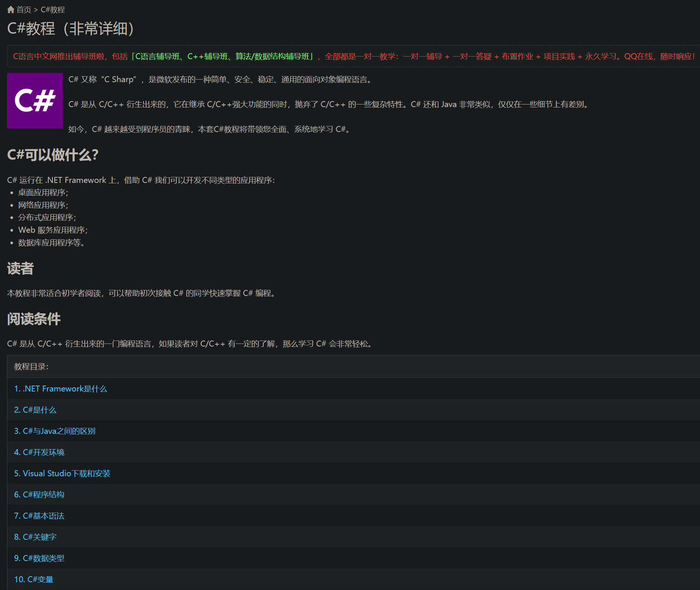Open link '9. C#数据类型'
This screenshot has width=700, height=590.
click(x=39, y=558)
